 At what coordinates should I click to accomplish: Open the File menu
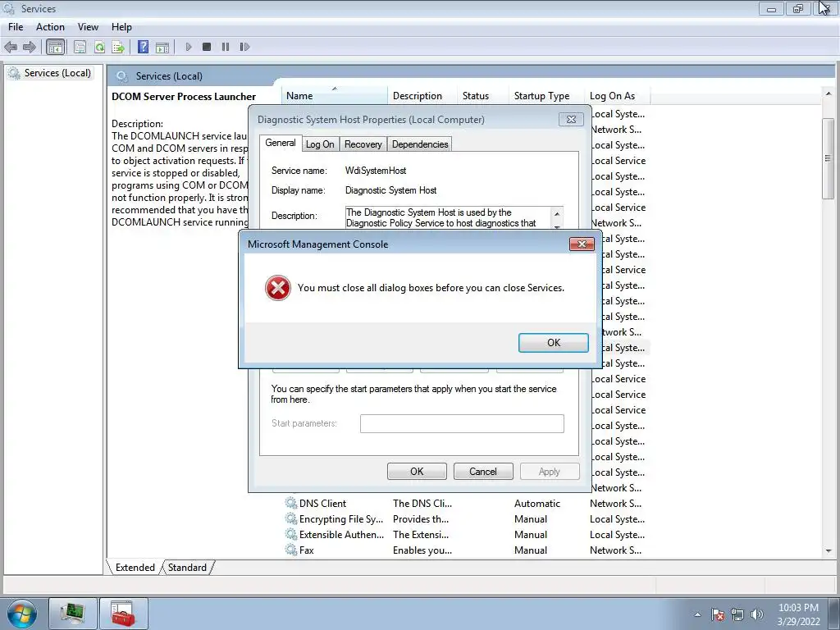tap(16, 27)
